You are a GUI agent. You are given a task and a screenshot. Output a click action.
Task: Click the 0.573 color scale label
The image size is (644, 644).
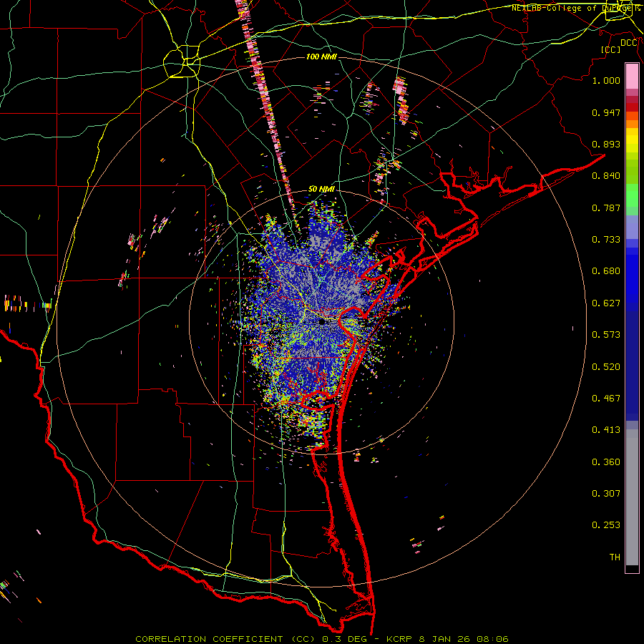pos(606,335)
